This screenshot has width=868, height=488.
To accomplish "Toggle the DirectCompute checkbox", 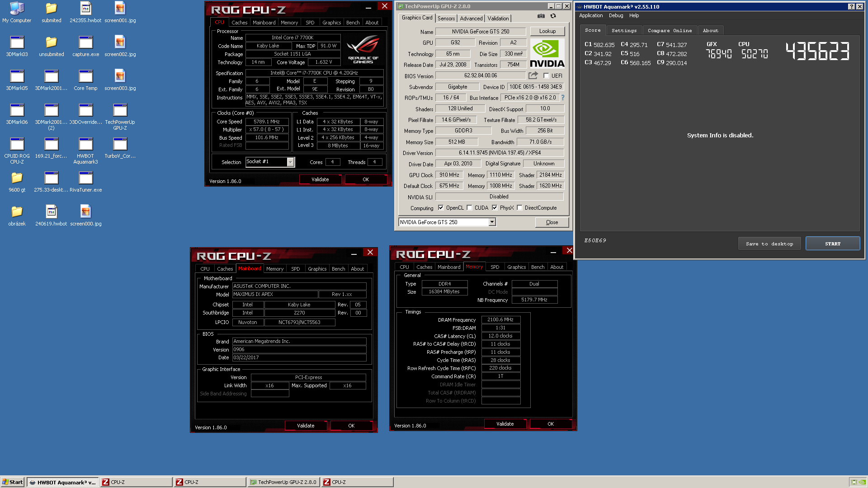I will click(x=519, y=208).
